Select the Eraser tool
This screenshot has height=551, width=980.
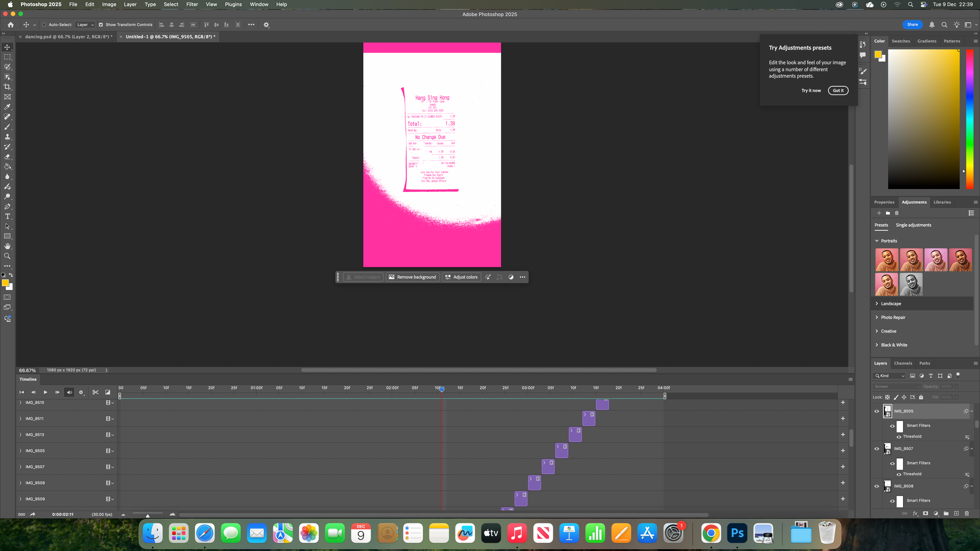(x=7, y=157)
